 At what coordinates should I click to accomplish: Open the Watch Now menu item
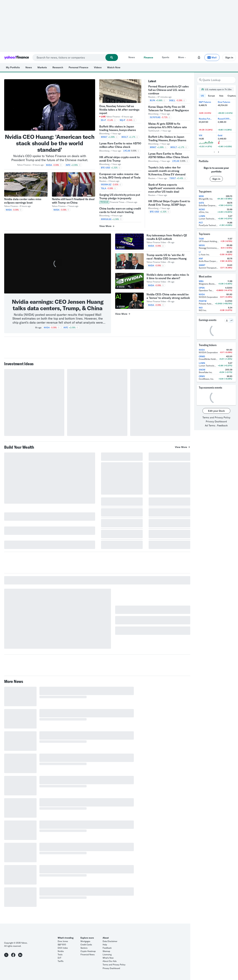click(113, 67)
